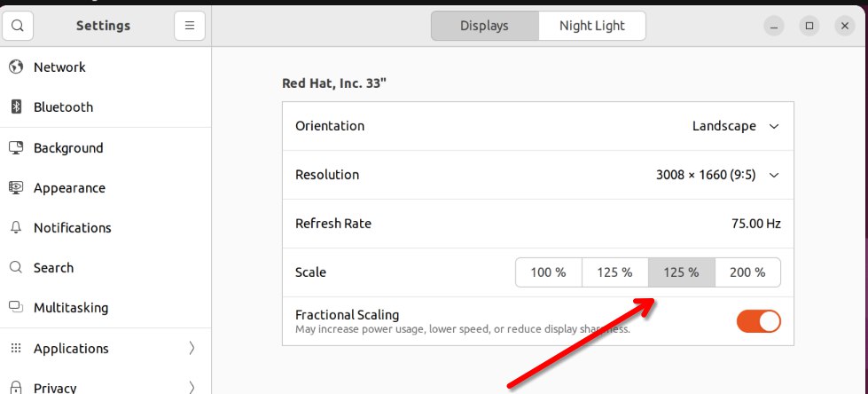Click the Notifications bell icon
This screenshot has height=394, width=868.
point(16,228)
